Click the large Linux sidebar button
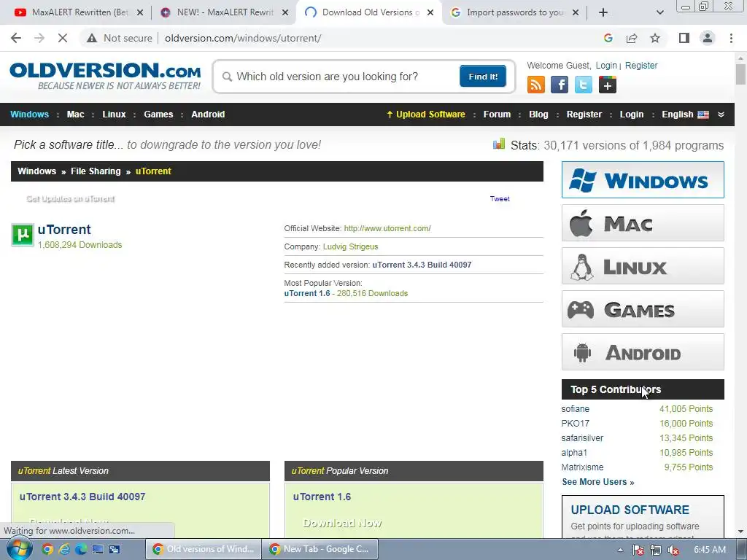This screenshot has width=747, height=560. point(643,265)
